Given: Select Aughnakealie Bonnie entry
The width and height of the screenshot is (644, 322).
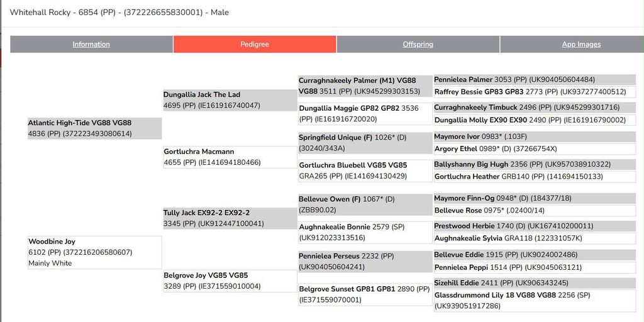Looking at the screenshot, I should click(x=365, y=232).
